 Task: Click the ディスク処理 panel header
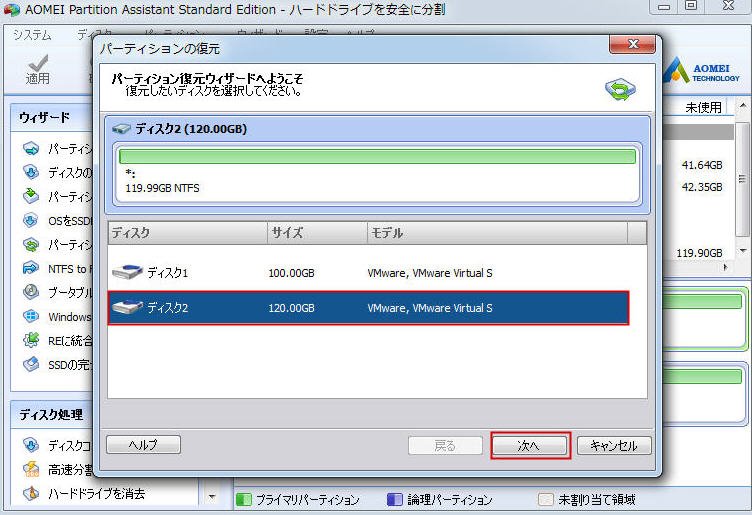tap(51, 414)
